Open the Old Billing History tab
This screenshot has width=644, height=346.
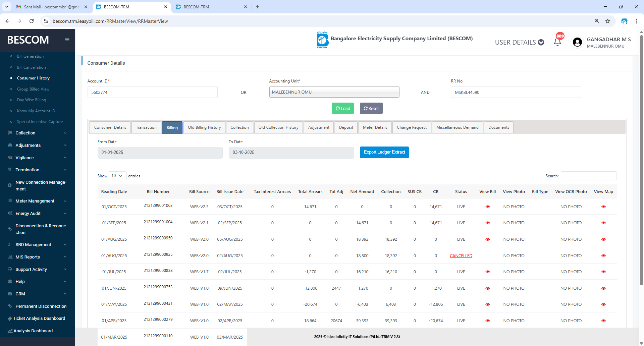204,127
